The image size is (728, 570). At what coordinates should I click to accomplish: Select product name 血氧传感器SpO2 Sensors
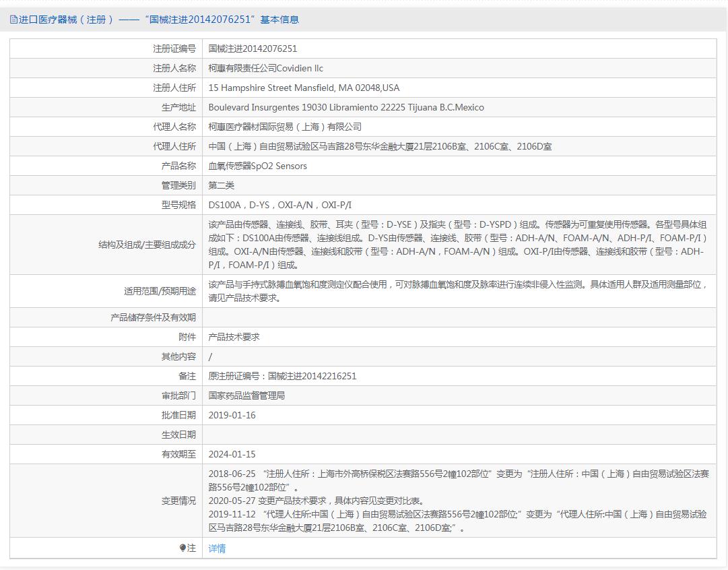click(x=258, y=166)
